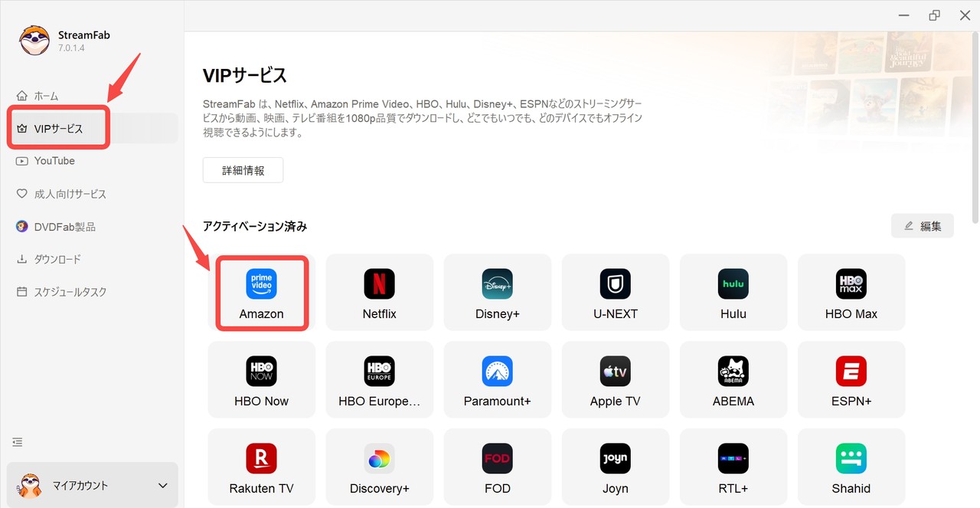
Task: Open the HBO Max service tile
Action: click(x=851, y=292)
